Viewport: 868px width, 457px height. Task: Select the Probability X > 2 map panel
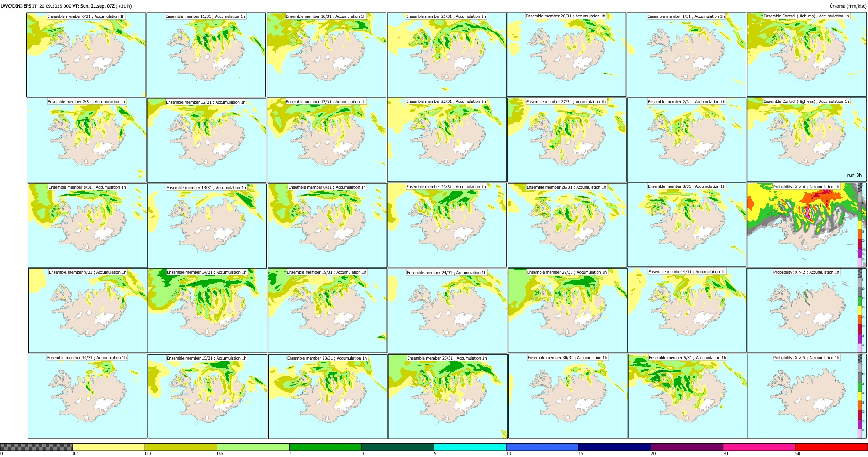click(x=807, y=310)
